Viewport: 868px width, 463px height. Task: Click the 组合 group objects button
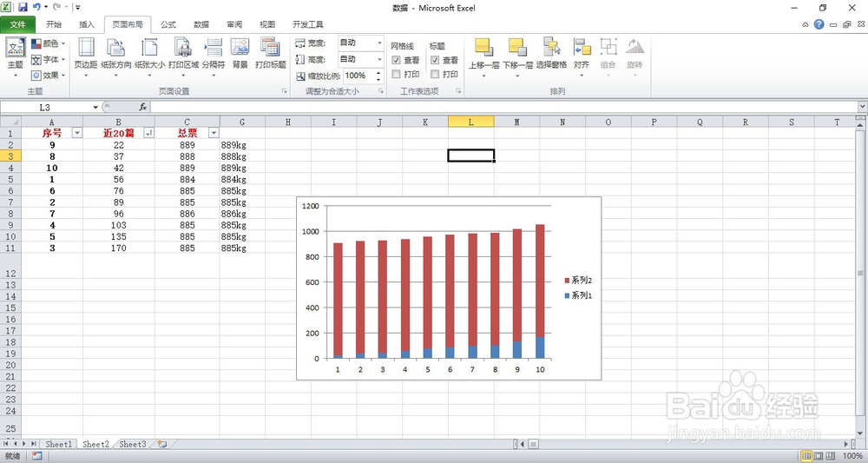click(608, 58)
